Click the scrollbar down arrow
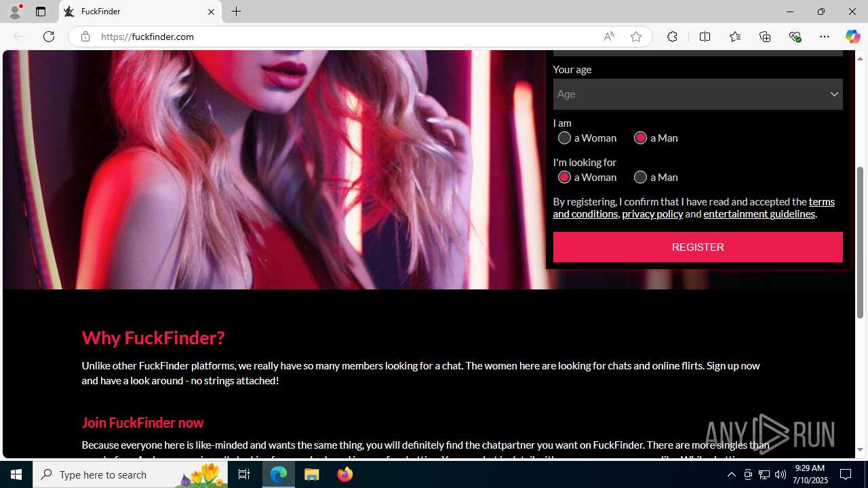Image resolution: width=868 pixels, height=488 pixels. [861, 450]
